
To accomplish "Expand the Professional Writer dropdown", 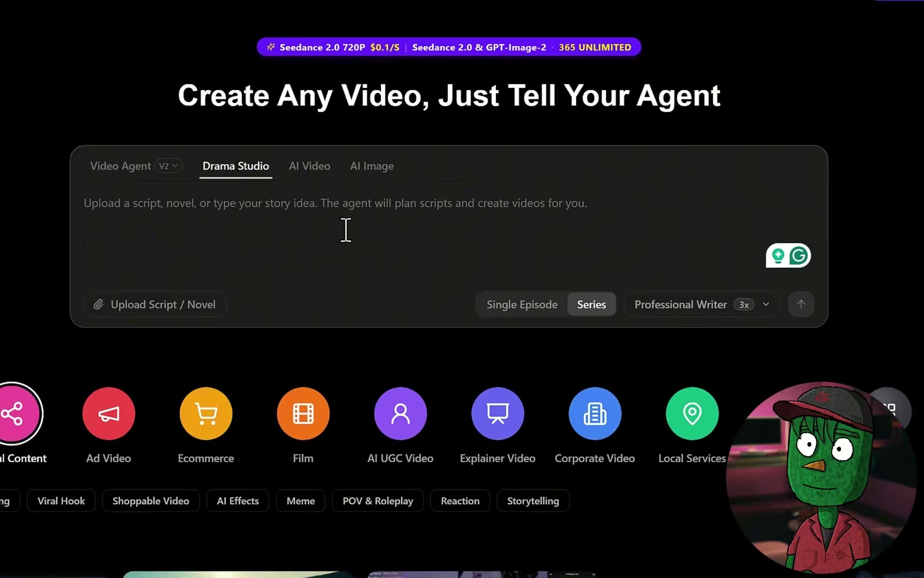I will pyautogui.click(x=702, y=305).
